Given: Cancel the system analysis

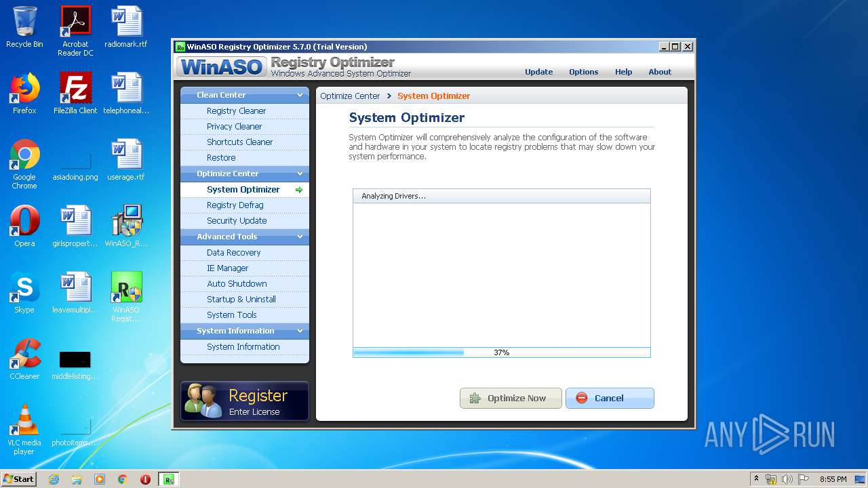Looking at the screenshot, I should pyautogui.click(x=610, y=398).
